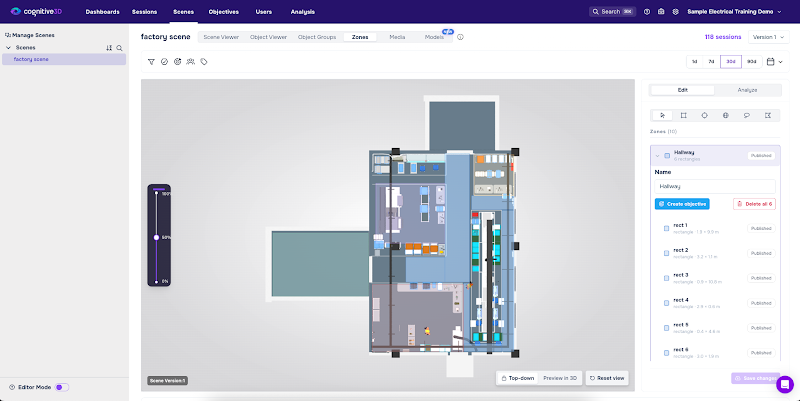Image resolution: width=800 pixels, height=401 pixels.
Task: Select the 7d time range
Action: click(x=711, y=62)
